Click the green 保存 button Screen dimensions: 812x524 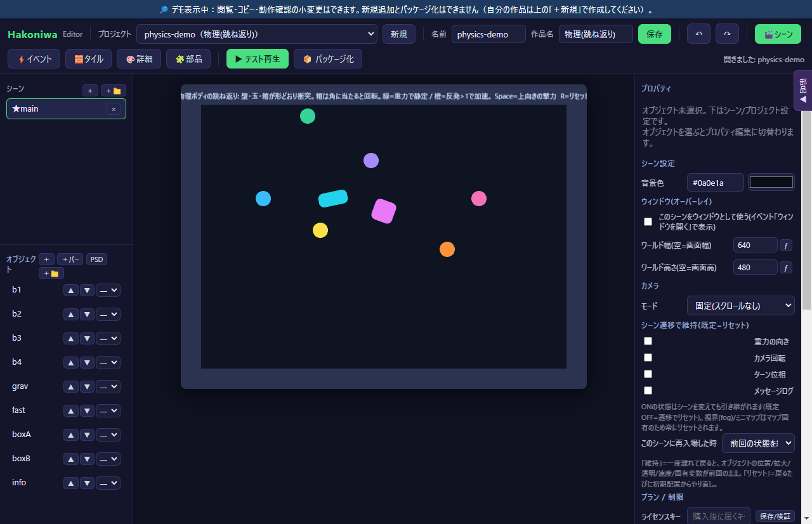(x=655, y=34)
